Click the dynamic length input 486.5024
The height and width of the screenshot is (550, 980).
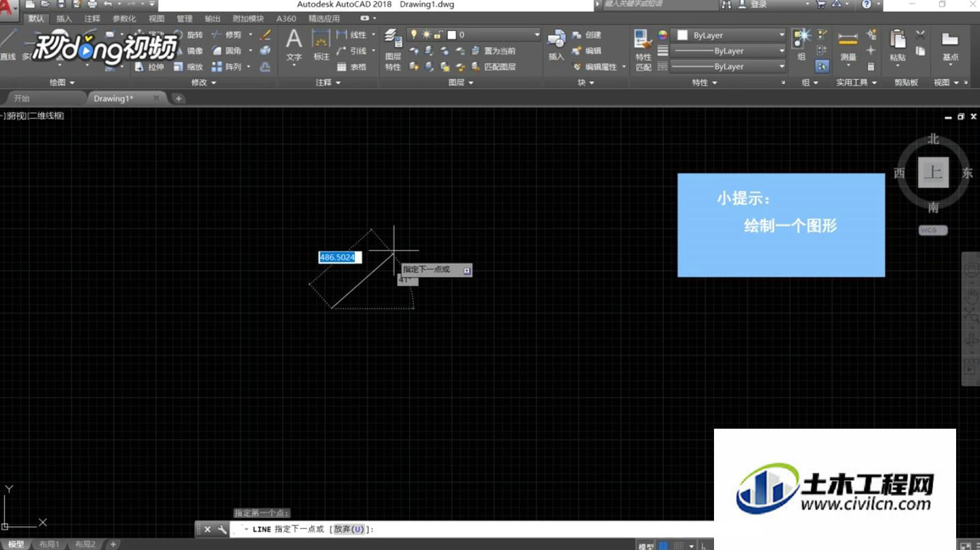[x=340, y=257]
